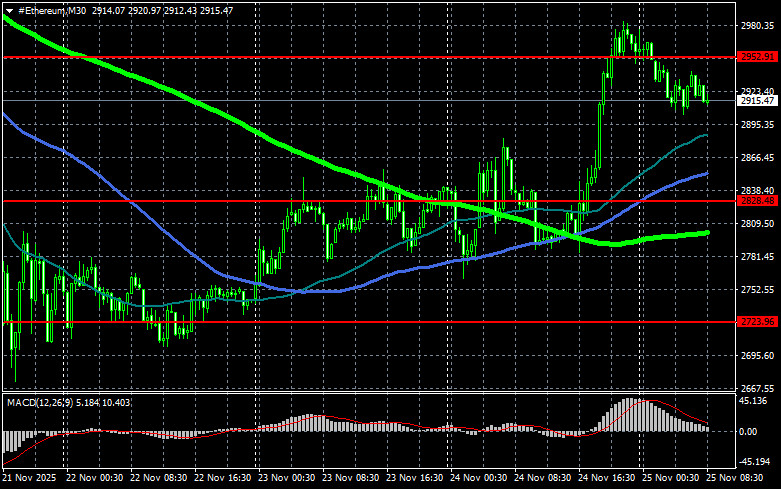
Task: Select the 2952.91 red price level label
Action: click(757, 57)
